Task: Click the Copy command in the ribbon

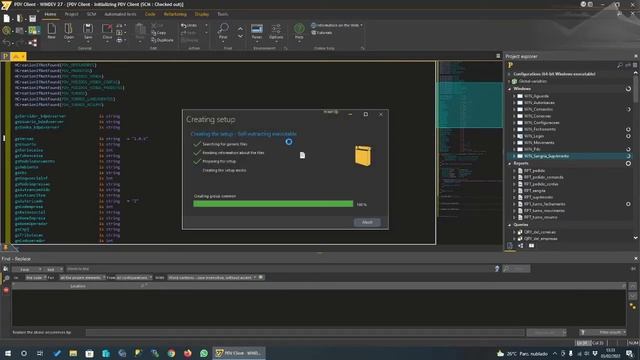Action: click(x=159, y=33)
